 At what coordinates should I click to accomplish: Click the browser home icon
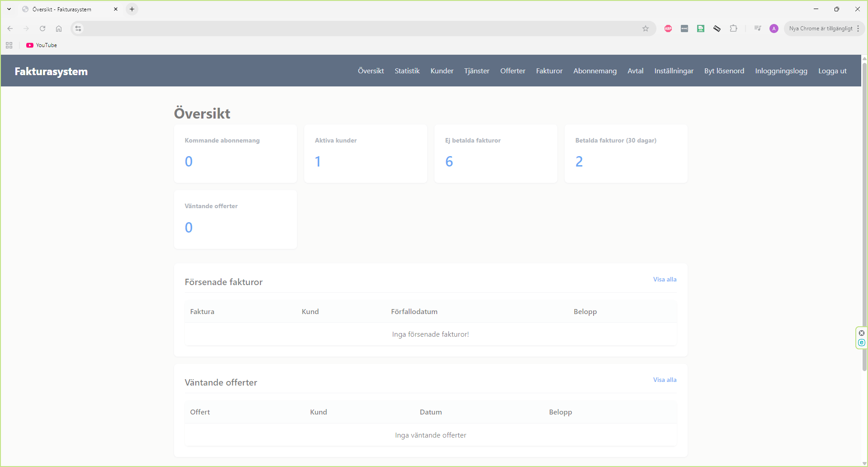(x=59, y=29)
